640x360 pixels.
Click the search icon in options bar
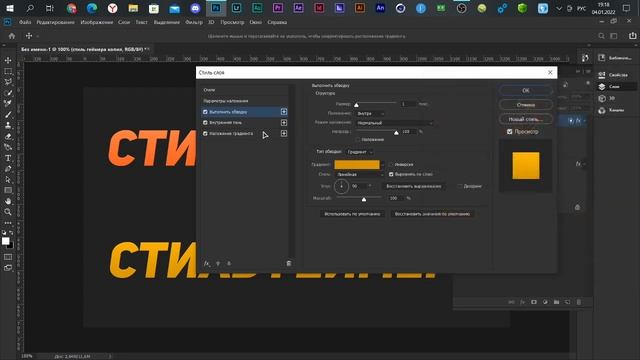[x=601, y=36]
